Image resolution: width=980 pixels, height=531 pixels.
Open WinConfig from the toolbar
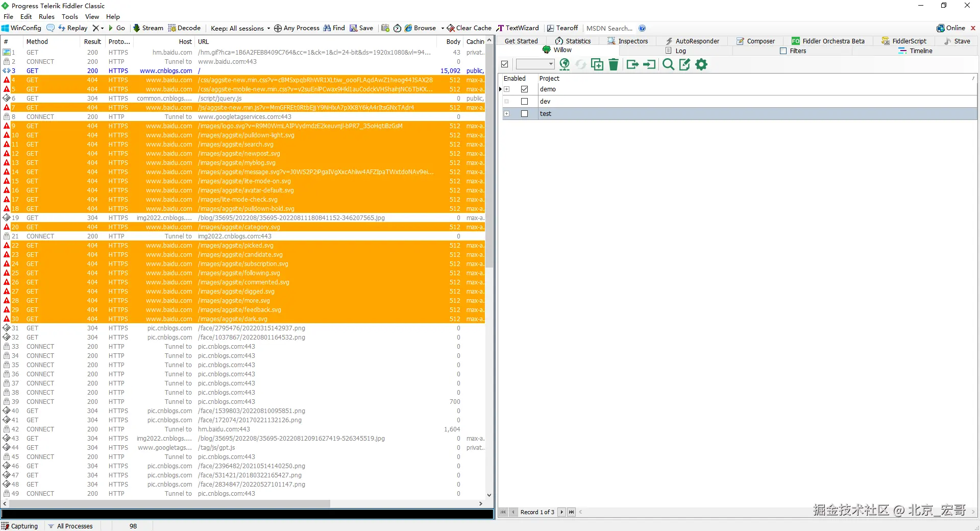[x=21, y=28]
